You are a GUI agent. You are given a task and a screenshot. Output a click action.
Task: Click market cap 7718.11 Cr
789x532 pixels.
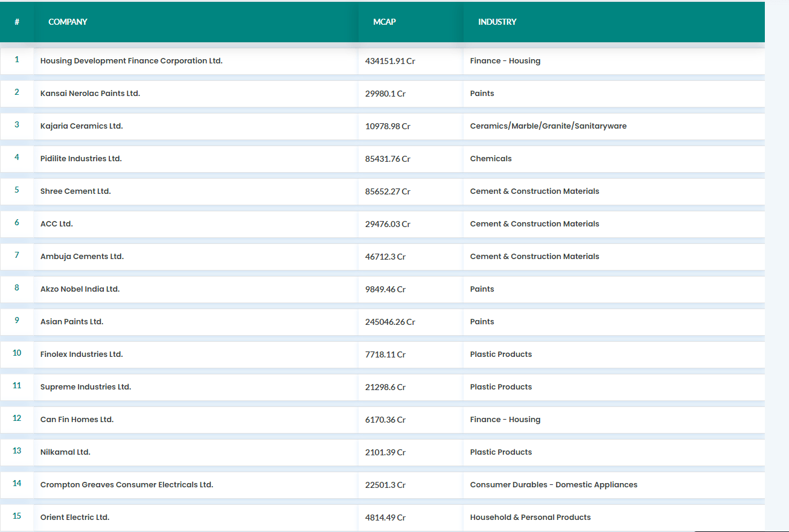[385, 354]
